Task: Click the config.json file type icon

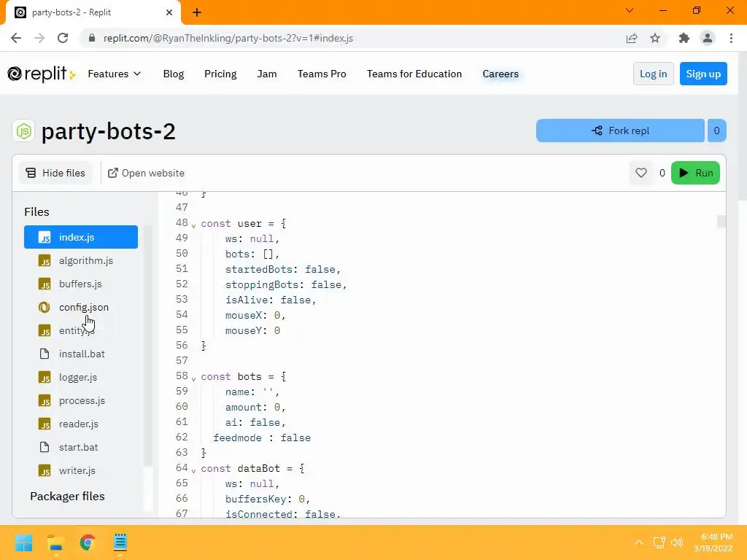Action: pyautogui.click(x=44, y=307)
